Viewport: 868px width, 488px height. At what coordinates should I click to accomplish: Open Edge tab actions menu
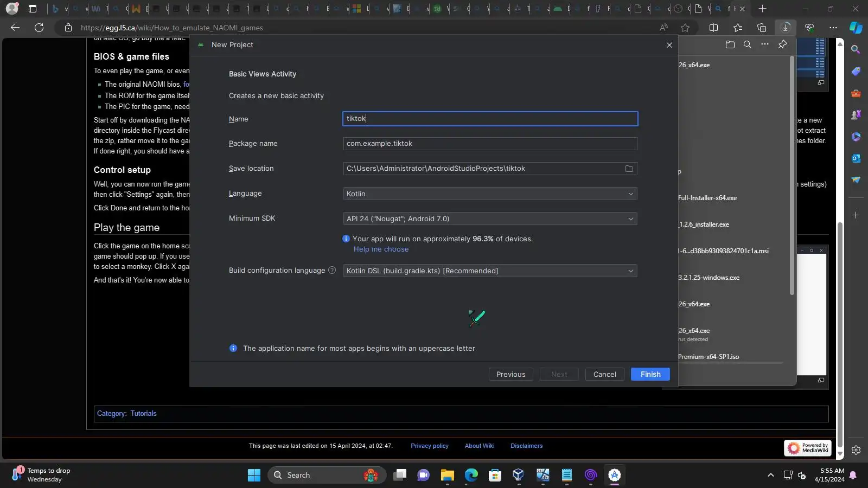tap(33, 9)
